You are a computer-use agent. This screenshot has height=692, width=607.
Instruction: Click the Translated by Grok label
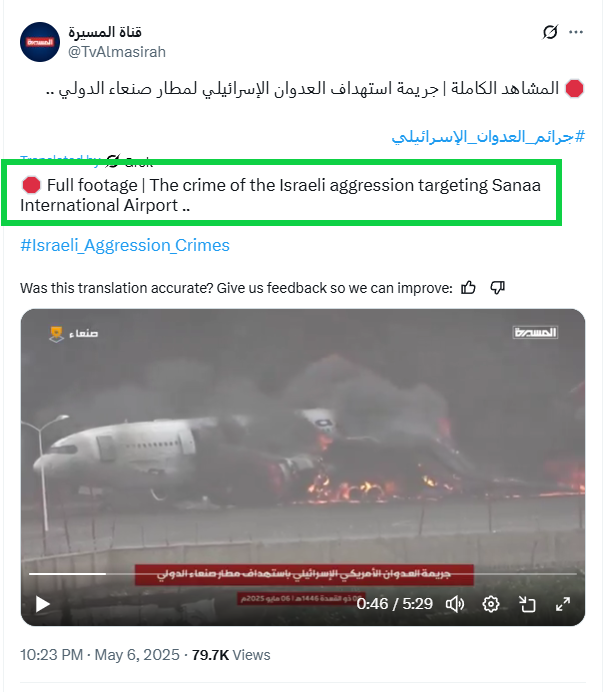(86, 159)
